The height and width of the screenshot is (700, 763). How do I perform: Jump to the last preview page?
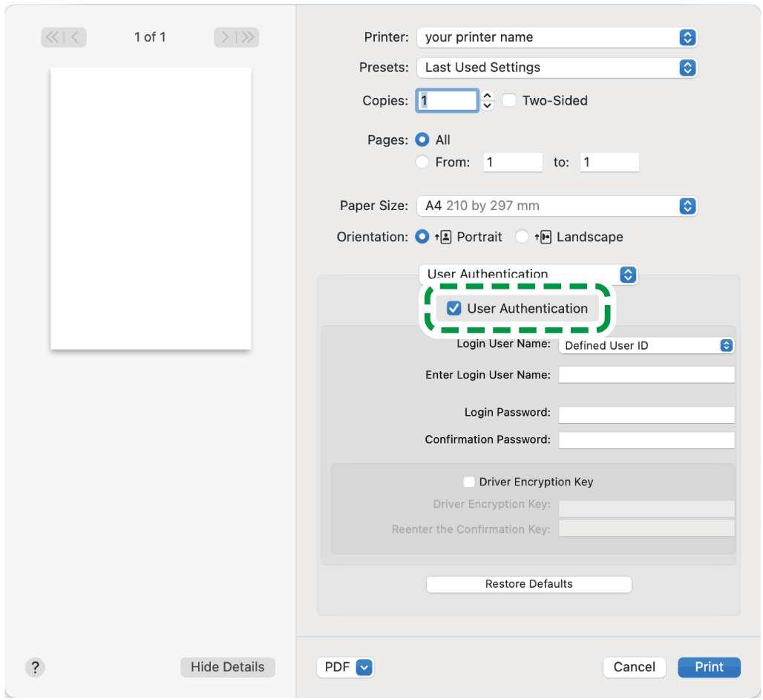click(x=247, y=37)
